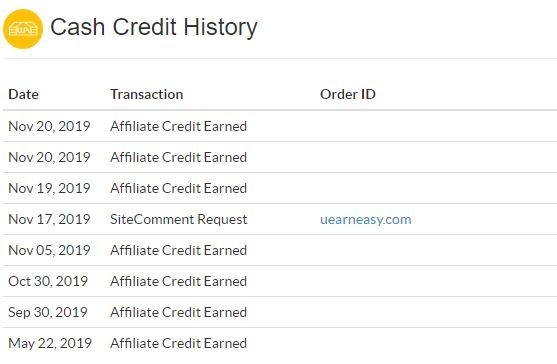The height and width of the screenshot is (364, 557).
Task: Select Affiliate Credit Earned on Nov 05 row
Action: click(179, 250)
